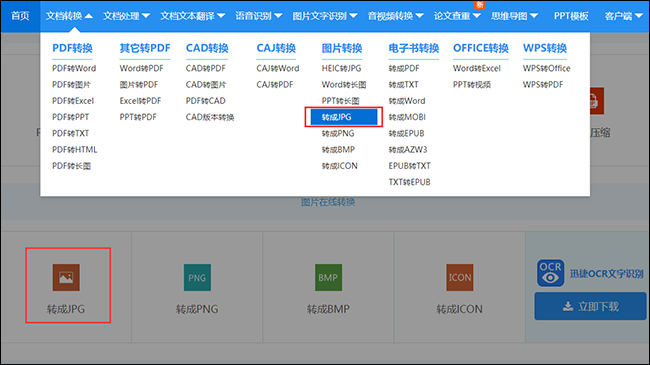
Task: Expand the 文档文本翻译 dropdown
Action: [x=192, y=16]
